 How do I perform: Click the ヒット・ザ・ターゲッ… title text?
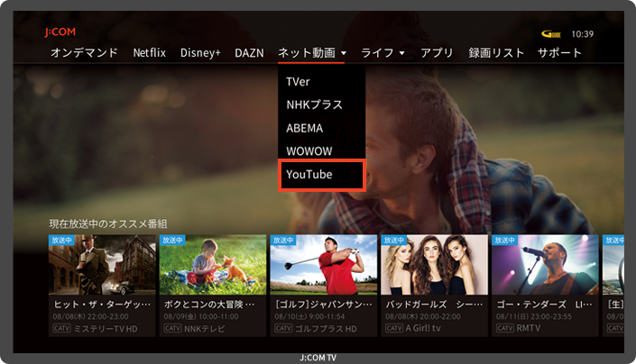point(102,305)
